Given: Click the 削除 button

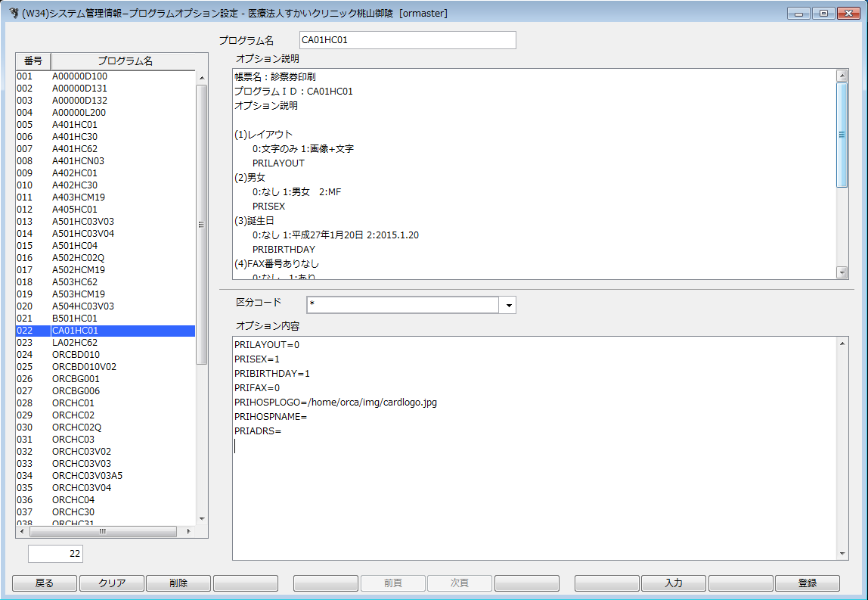Looking at the screenshot, I should pyautogui.click(x=178, y=583).
